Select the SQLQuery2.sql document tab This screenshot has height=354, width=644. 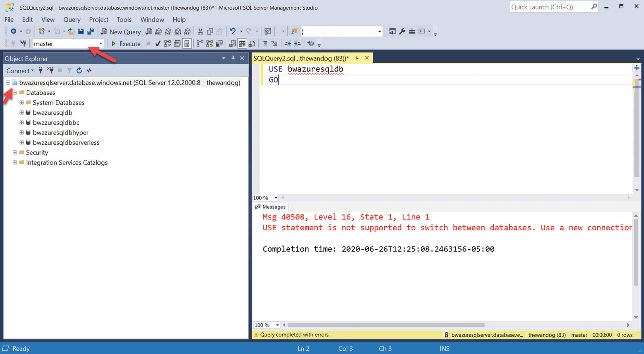[x=301, y=58]
